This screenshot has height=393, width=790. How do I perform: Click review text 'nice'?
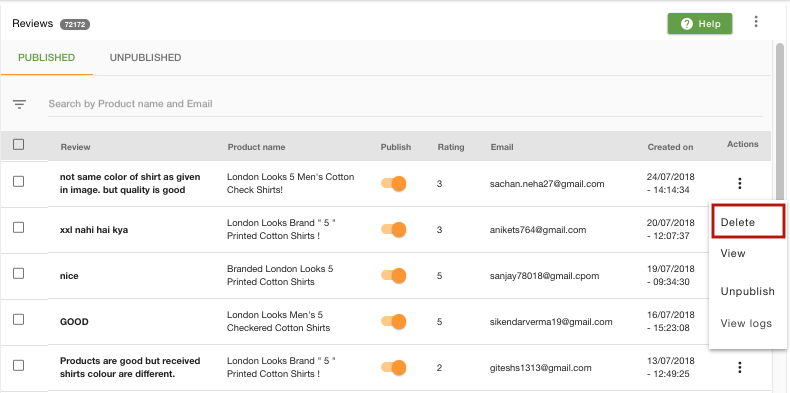coord(69,276)
